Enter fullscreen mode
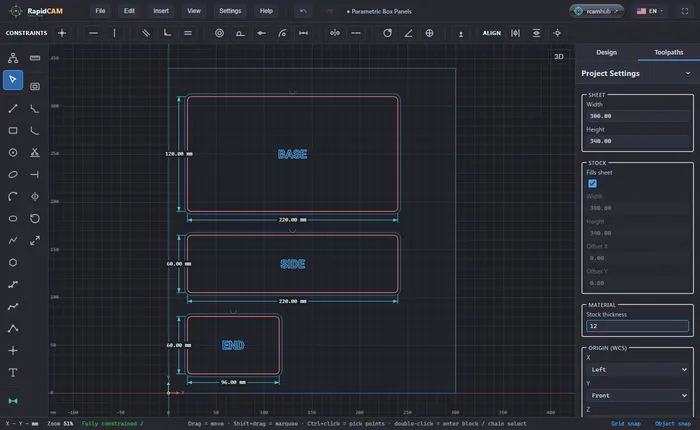 pyautogui.click(x=685, y=11)
